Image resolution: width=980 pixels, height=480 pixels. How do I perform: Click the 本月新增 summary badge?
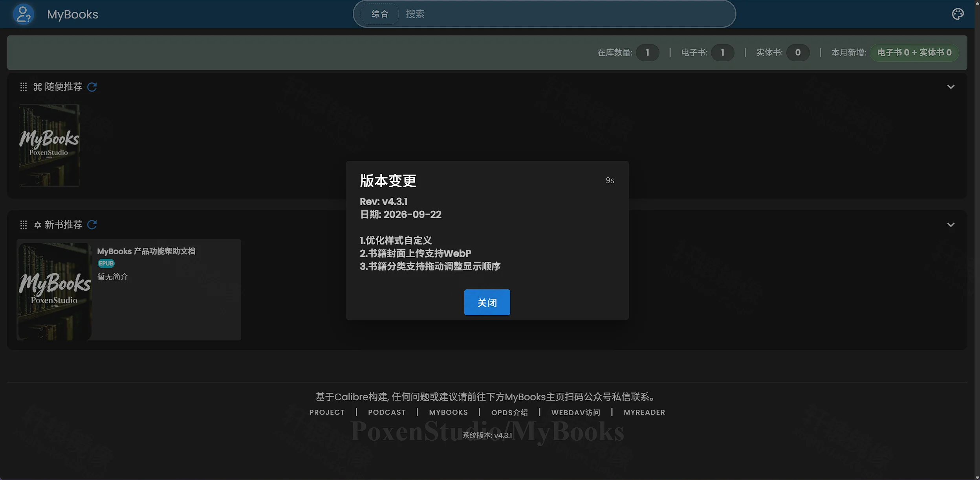coord(914,52)
